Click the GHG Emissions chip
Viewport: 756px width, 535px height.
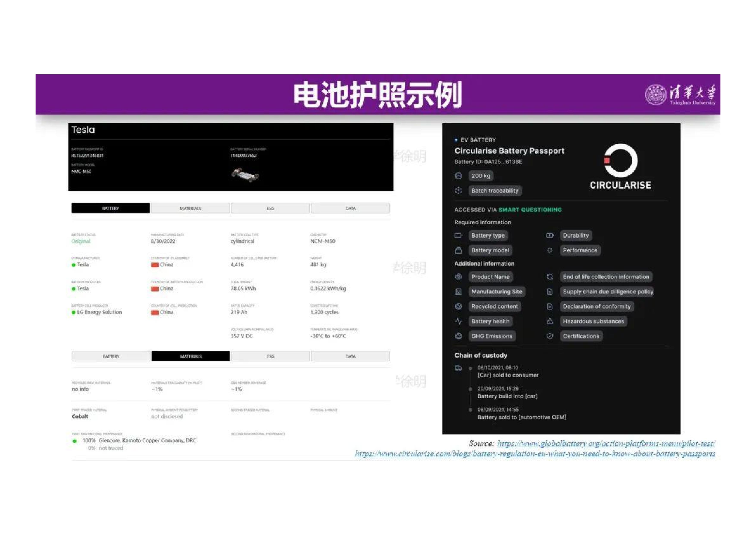tap(492, 336)
